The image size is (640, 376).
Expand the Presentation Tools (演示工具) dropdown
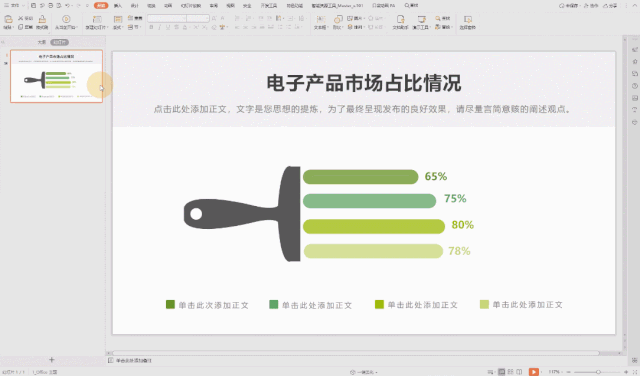pyautogui.click(x=422, y=27)
